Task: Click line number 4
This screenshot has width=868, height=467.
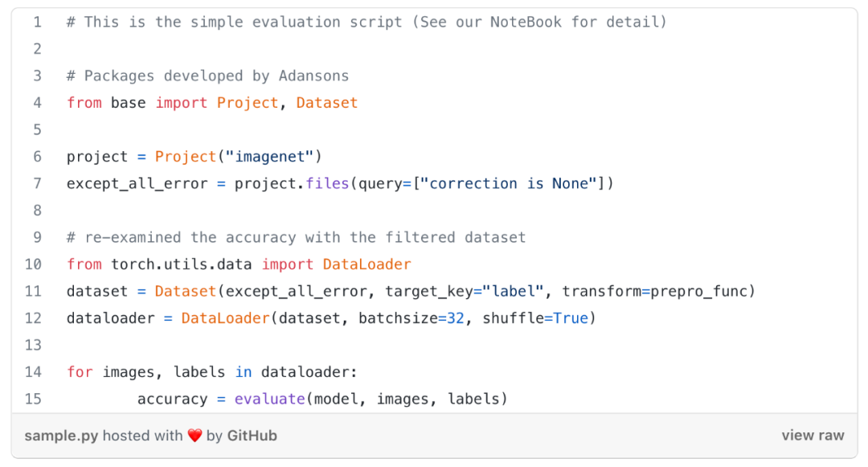Action: tap(37, 103)
